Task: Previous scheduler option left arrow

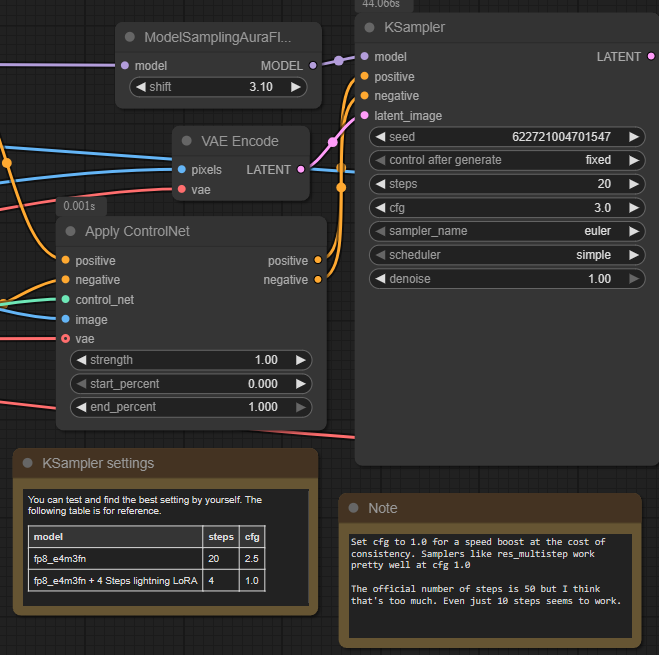Action: coord(380,255)
